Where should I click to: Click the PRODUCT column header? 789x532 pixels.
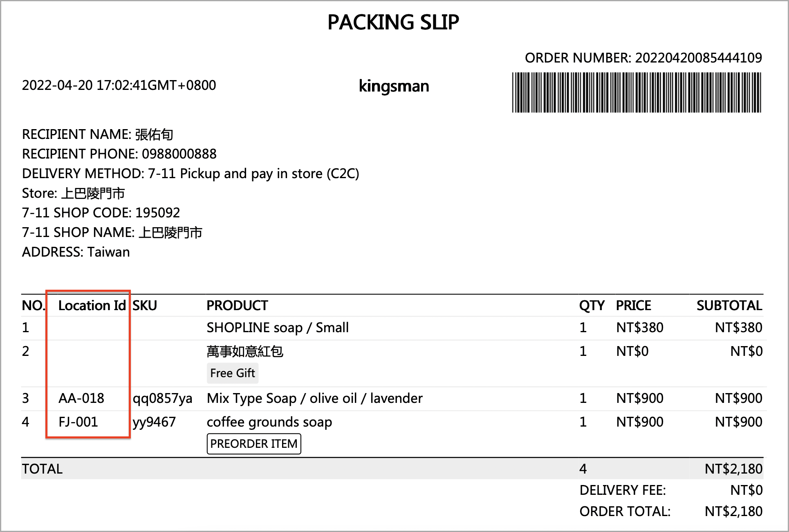coord(237,306)
